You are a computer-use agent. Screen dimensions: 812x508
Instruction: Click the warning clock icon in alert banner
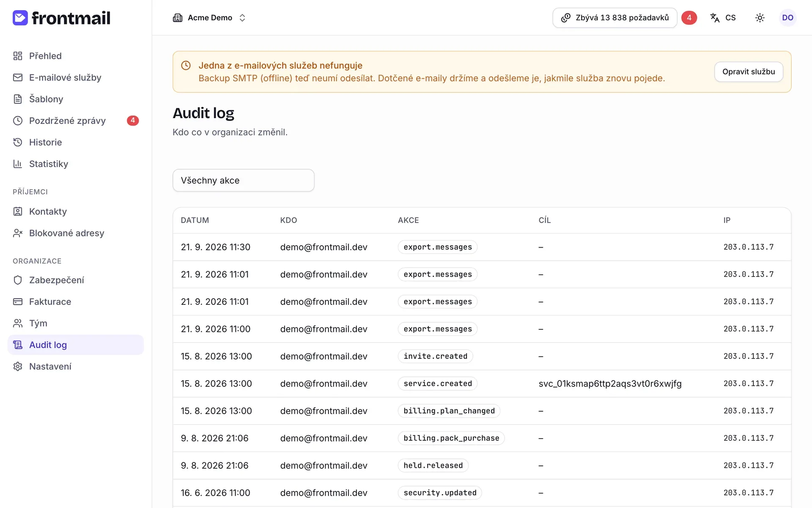pos(186,65)
